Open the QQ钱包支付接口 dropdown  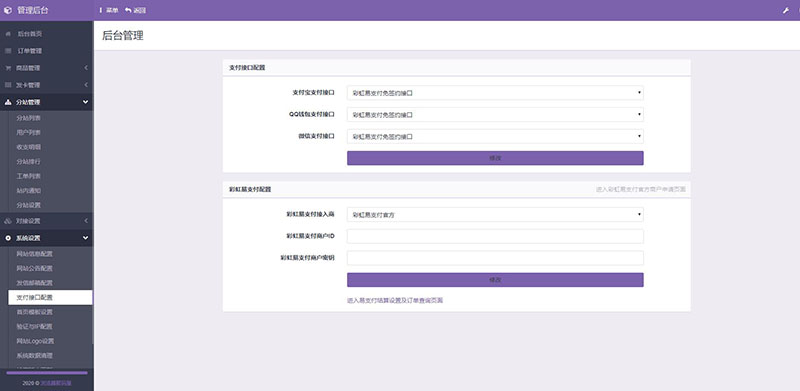click(495, 114)
